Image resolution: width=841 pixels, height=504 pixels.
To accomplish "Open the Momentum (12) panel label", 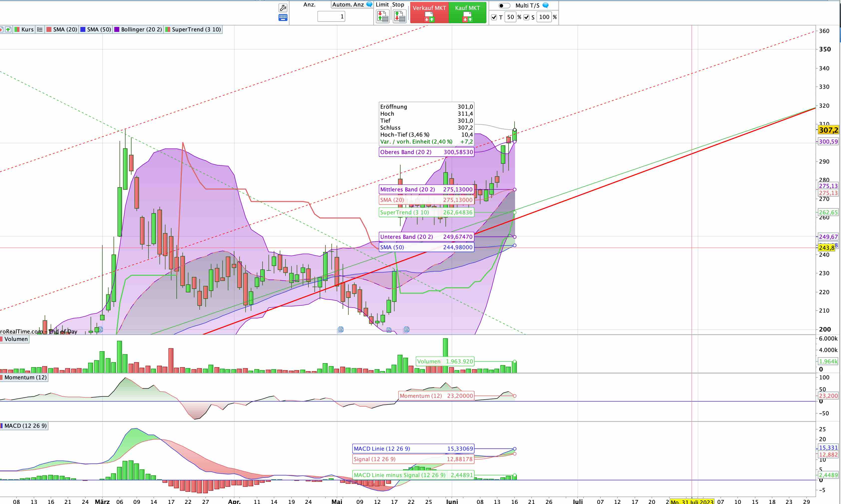I will (x=25, y=377).
